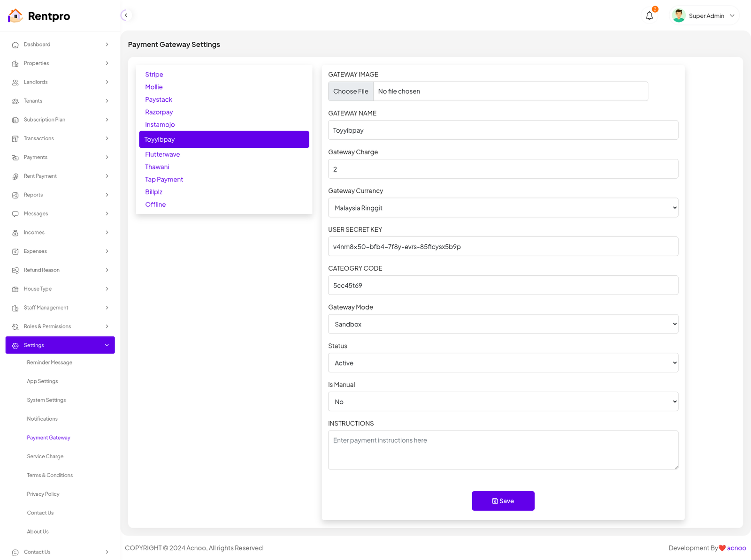
Task: Open Service Charge settings submenu
Action: [x=45, y=456]
